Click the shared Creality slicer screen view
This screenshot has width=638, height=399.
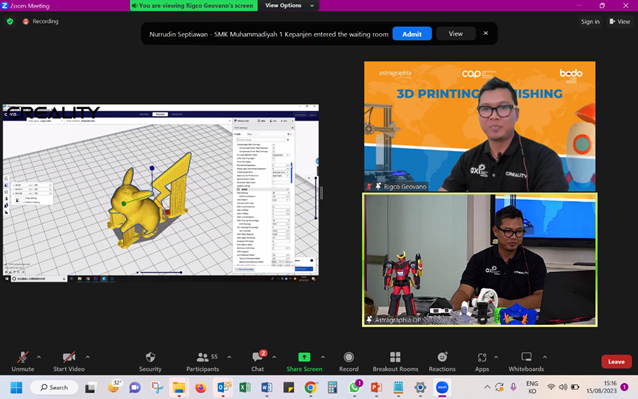(161, 193)
